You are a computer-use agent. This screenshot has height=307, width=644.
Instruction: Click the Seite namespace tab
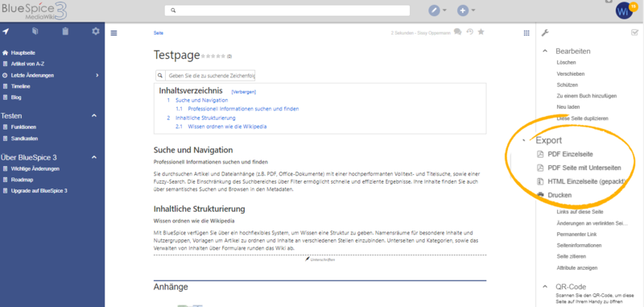(158, 33)
